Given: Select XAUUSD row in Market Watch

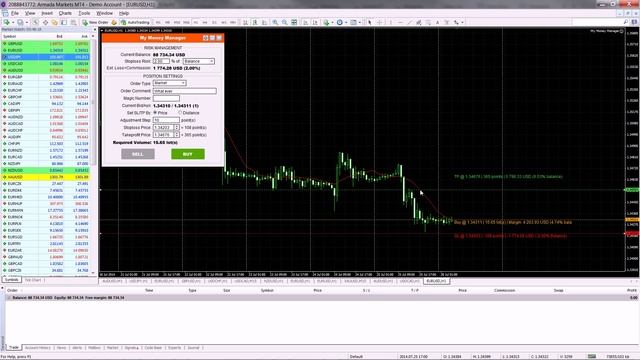Looking at the screenshot, I should (46, 177).
